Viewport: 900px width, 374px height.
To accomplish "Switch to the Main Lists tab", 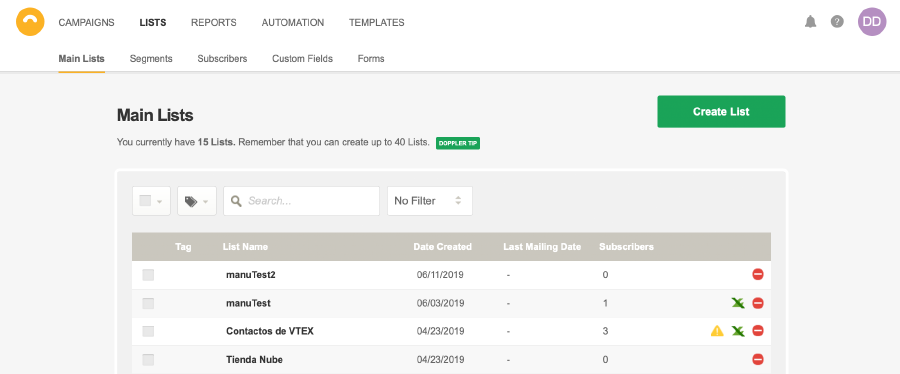I will pos(82,59).
